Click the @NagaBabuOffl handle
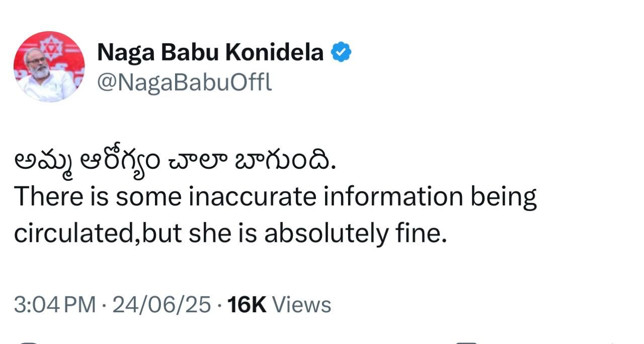The width and height of the screenshot is (644, 344). click(x=184, y=82)
